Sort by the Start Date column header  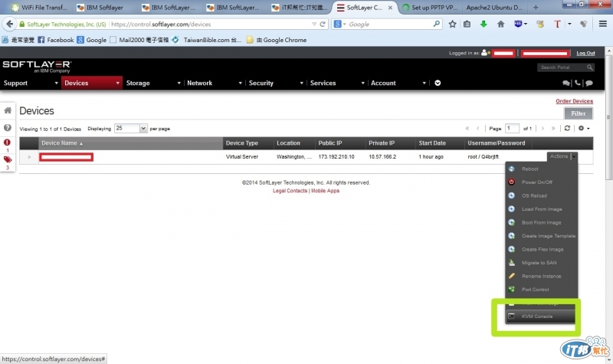coord(440,143)
